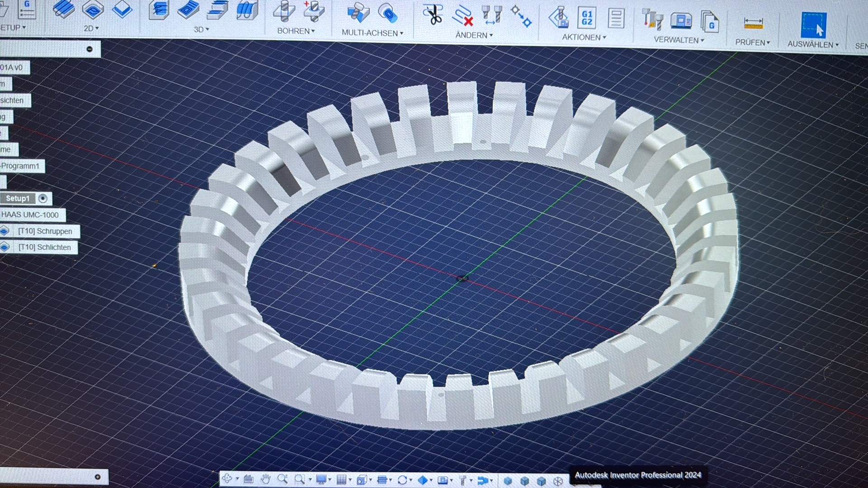Screen dimensions: 868x488
Task: Select the toolpath trim scissors icon
Action: (x=433, y=15)
